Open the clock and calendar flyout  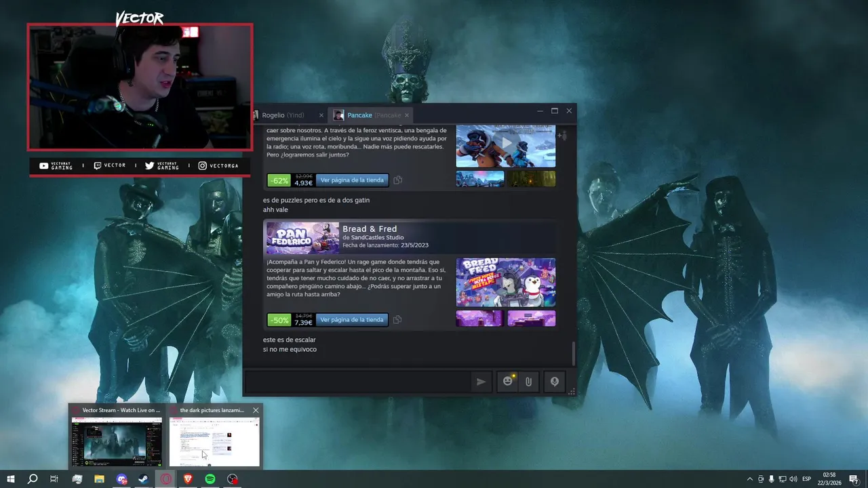[x=829, y=479]
